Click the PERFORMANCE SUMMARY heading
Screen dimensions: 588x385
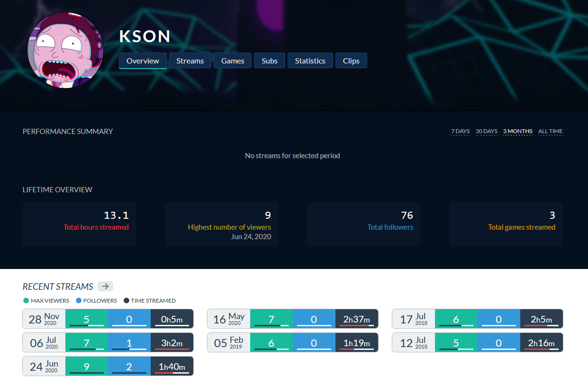[x=68, y=131]
